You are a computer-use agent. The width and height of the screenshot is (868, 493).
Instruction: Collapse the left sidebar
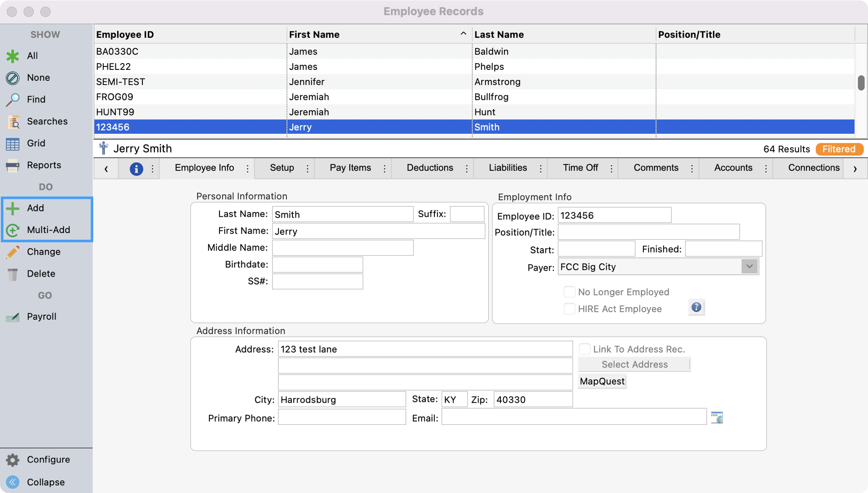[x=45, y=482]
